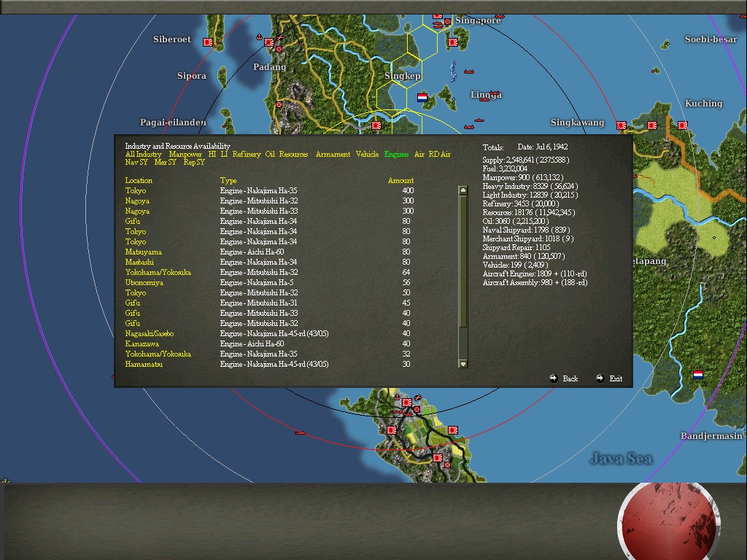Select Japanese base icon at Singkawang
747x560 pixels.
tap(622, 125)
